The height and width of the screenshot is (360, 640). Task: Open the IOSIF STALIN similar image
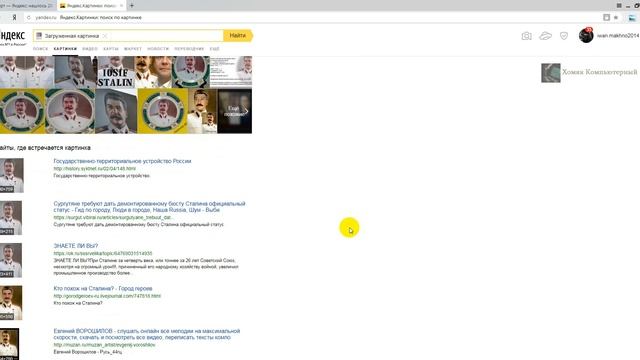(x=116, y=72)
